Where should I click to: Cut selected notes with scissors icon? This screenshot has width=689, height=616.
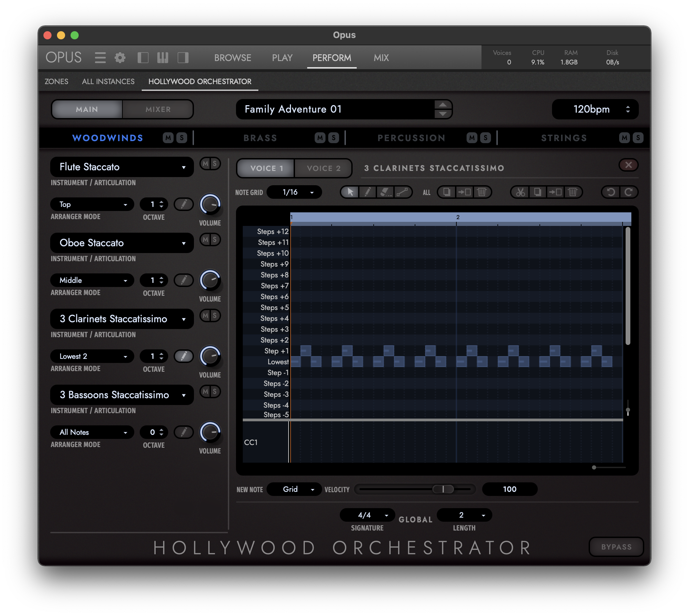pos(520,192)
